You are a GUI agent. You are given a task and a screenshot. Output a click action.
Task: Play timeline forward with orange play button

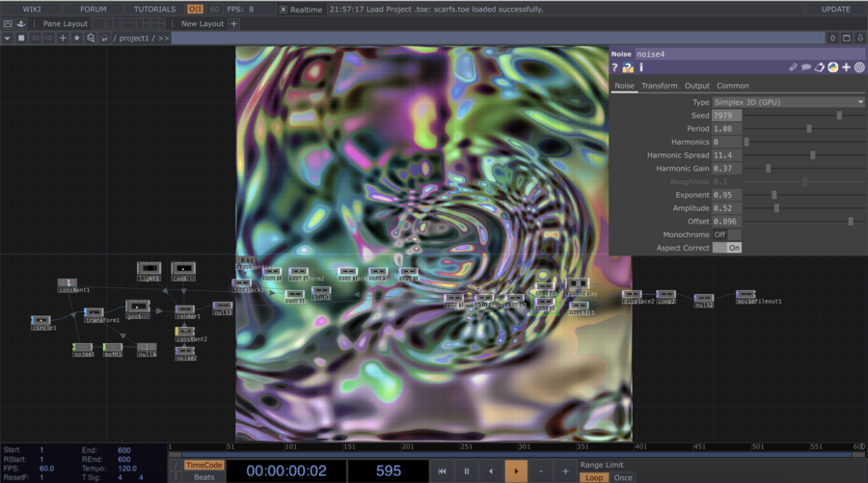[x=516, y=470]
